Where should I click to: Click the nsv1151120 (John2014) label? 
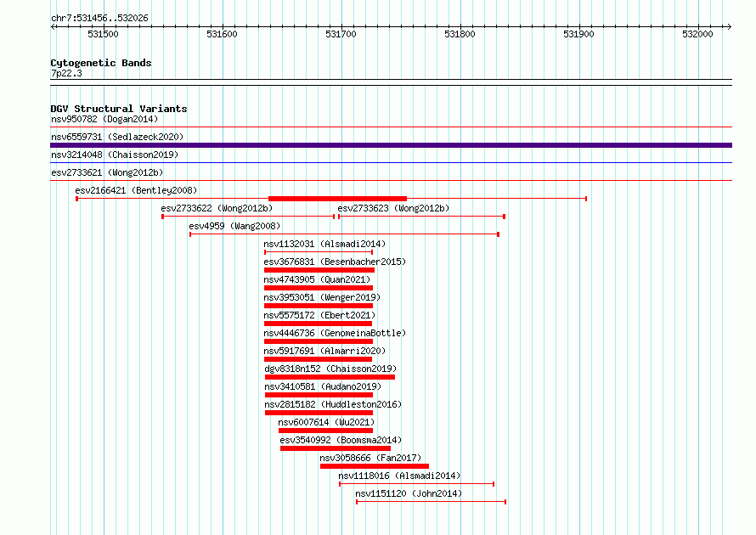pyautogui.click(x=409, y=493)
